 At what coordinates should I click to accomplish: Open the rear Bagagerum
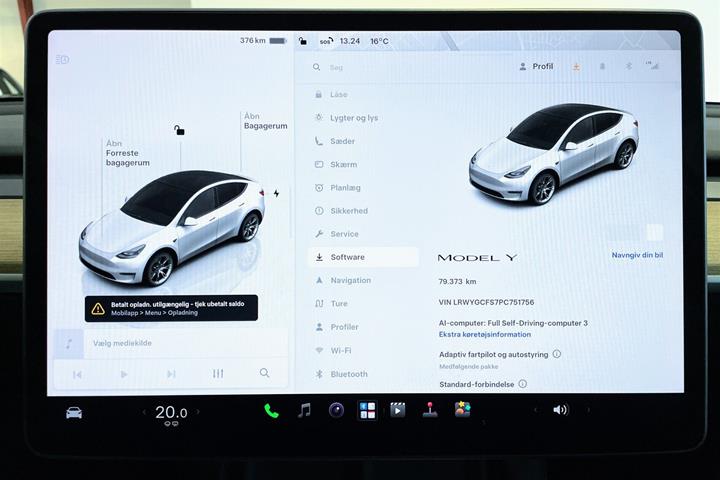pos(265,121)
